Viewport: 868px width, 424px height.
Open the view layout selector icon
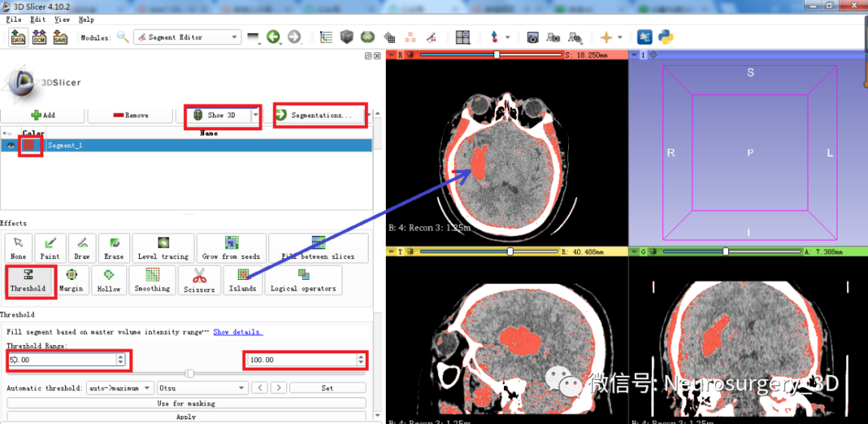(x=463, y=37)
